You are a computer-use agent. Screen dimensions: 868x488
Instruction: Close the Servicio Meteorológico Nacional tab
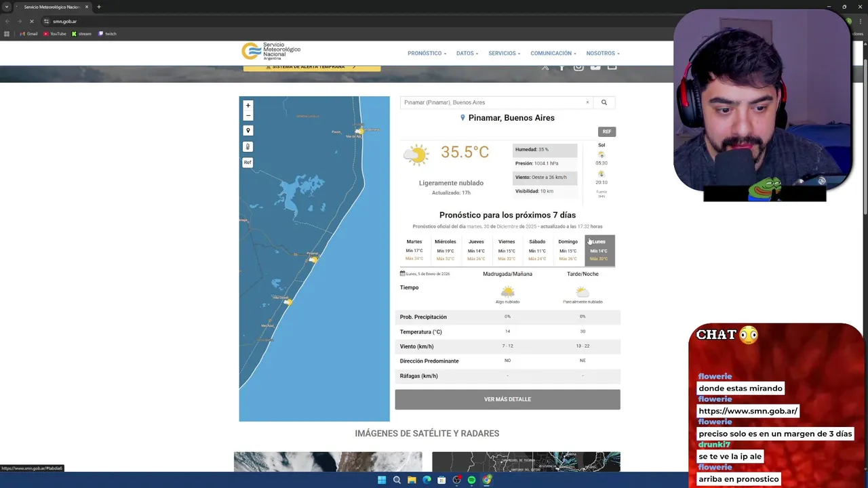point(87,7)
